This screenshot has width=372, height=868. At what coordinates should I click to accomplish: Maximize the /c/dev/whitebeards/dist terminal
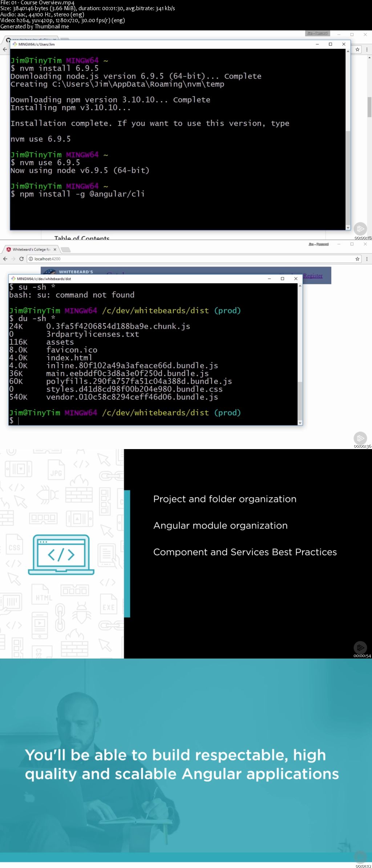coord(282,279)
